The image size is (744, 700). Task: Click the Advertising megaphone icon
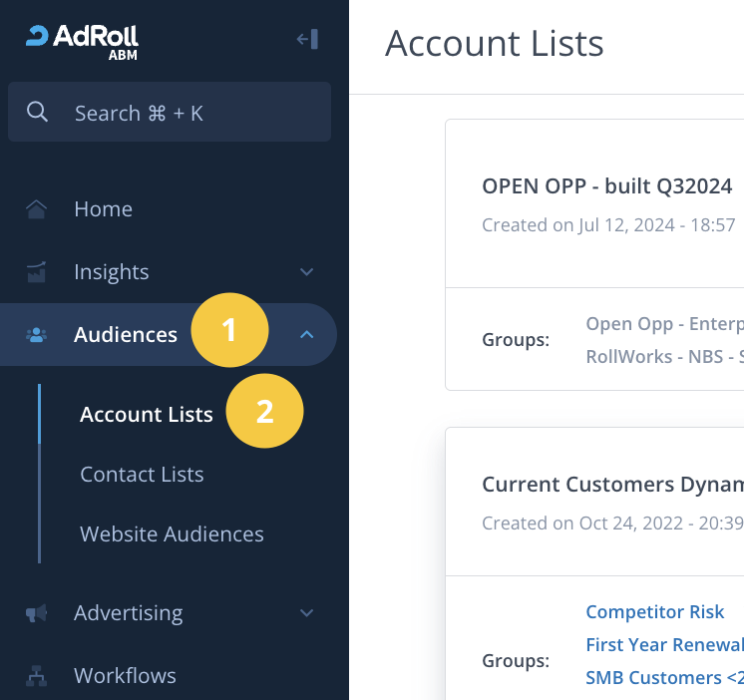click(x=37, y=613)
